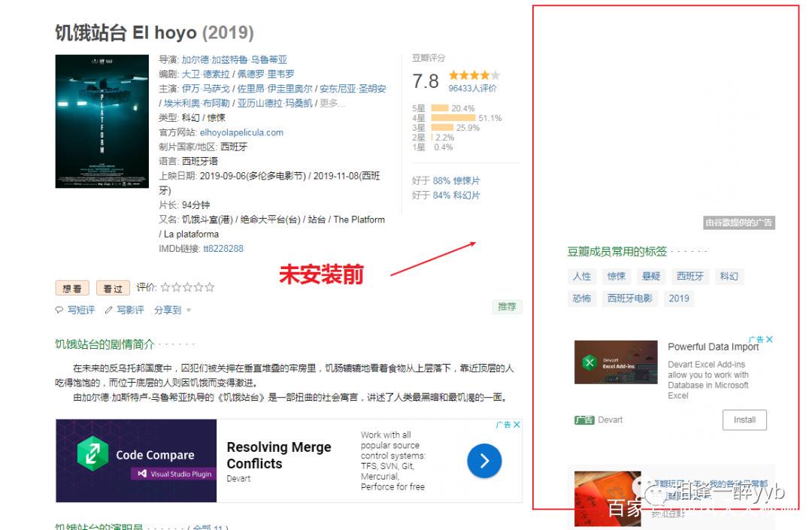Click the 广告 info mark on the banner ad
812x530 pixels.
click(x=503, y=425)
